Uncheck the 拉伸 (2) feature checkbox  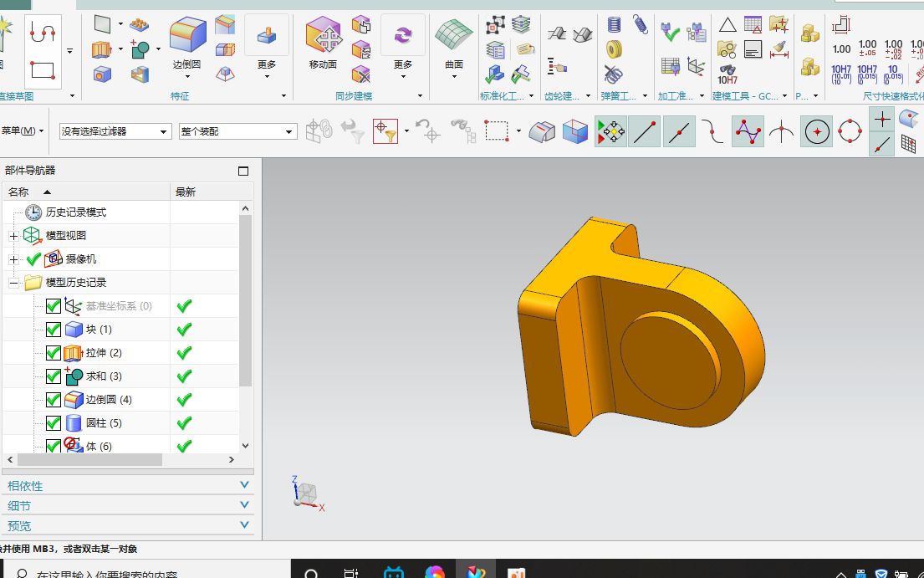[x=53, y=353]
